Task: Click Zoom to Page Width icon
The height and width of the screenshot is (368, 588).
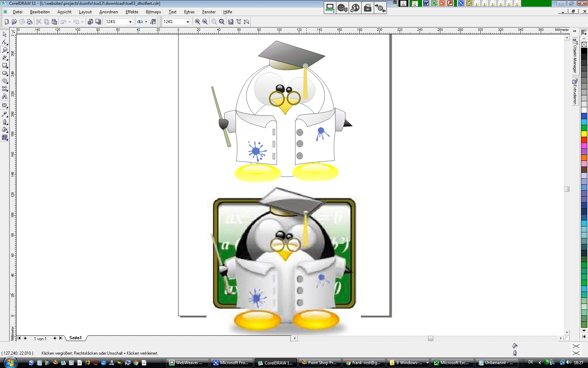Action: point(239,22)
